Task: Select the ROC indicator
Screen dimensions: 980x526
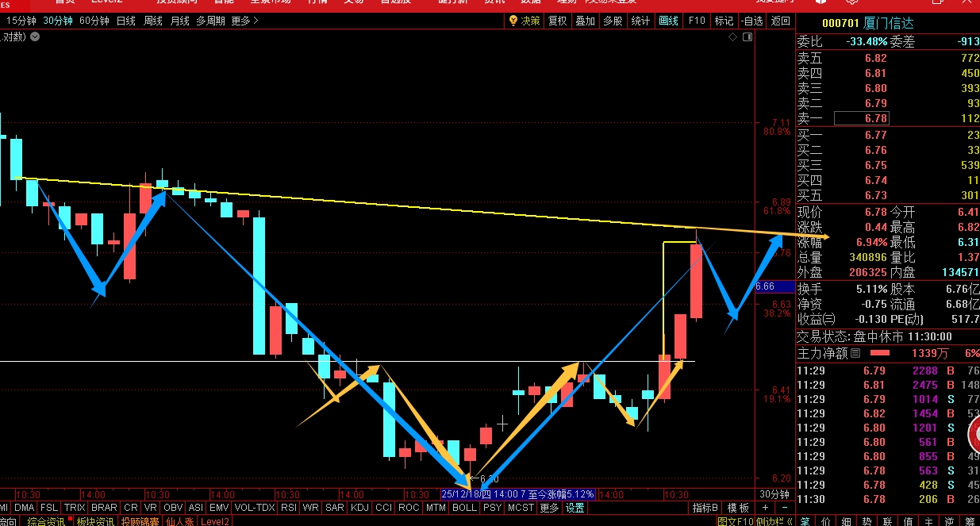Action: 409,507
